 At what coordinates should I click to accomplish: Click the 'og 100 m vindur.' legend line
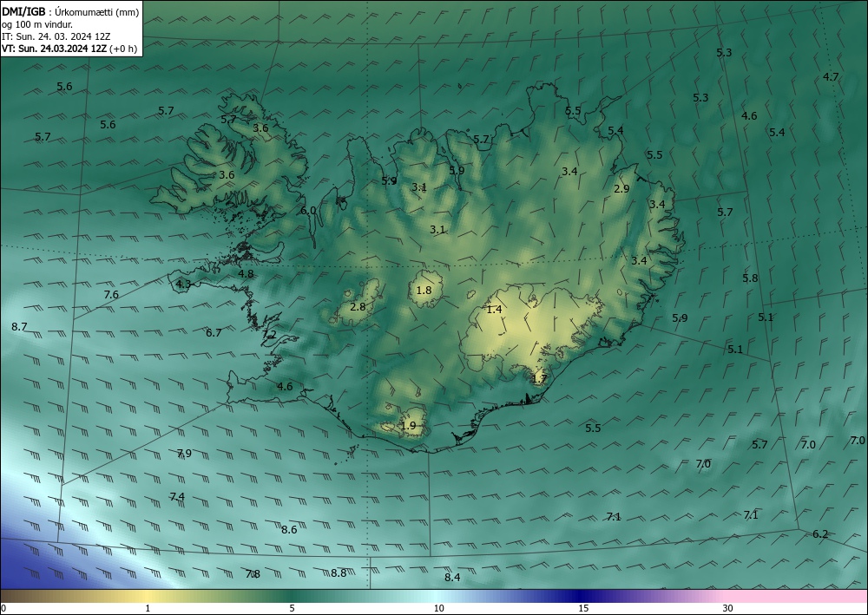click(37, 24)
